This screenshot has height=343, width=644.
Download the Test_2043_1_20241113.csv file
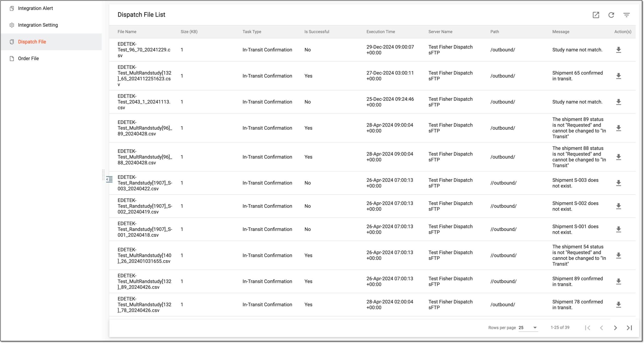coord(618,102)
